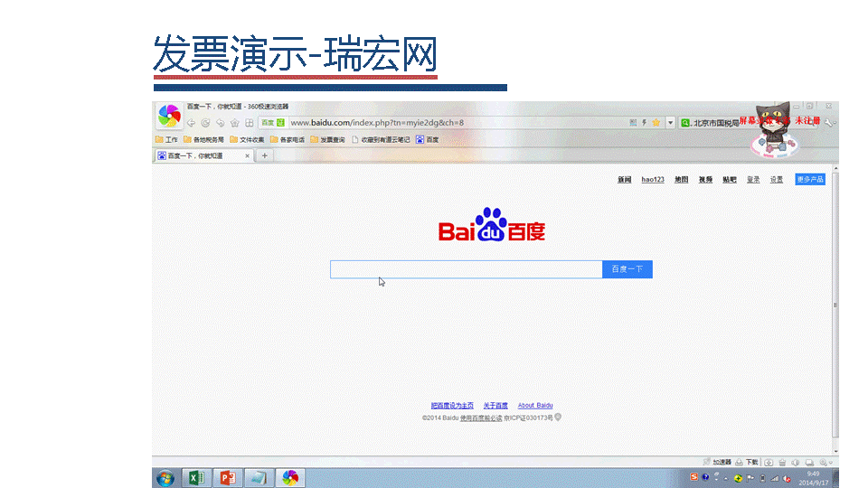Click the blue help tray icon
The height and width of the screenshot is (488, 868).
coord(705,477)
